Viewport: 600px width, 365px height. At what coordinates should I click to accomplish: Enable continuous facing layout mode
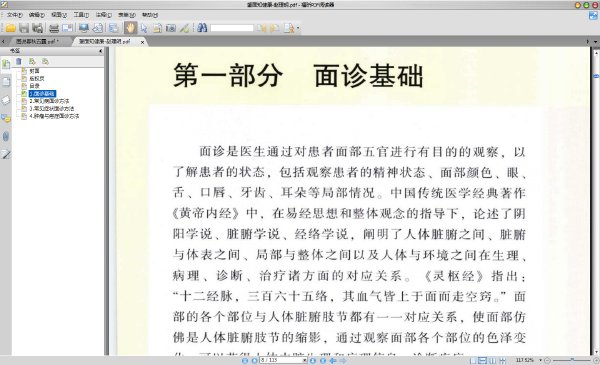502,360
